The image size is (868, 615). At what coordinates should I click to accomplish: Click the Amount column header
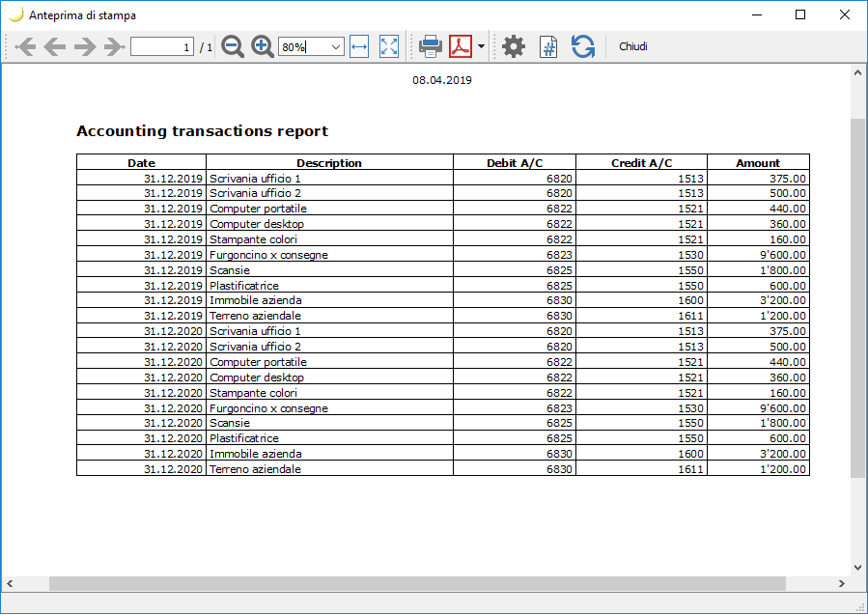click(x=758, y=163)
